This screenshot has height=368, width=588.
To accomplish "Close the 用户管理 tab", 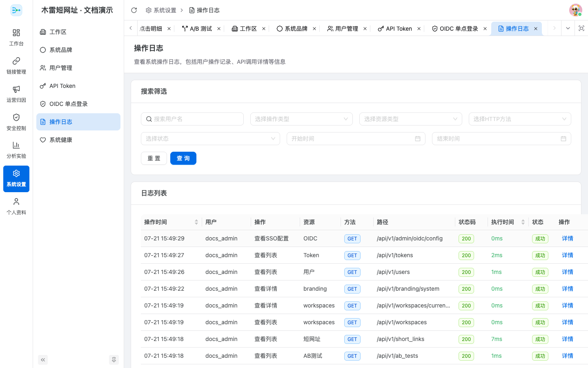I will coord(365,29).
